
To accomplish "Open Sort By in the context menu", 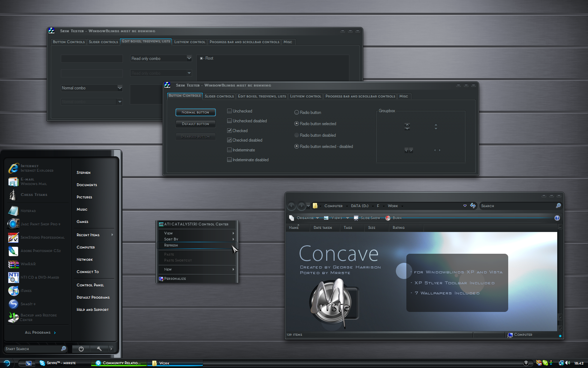I will tap(197, 239).
